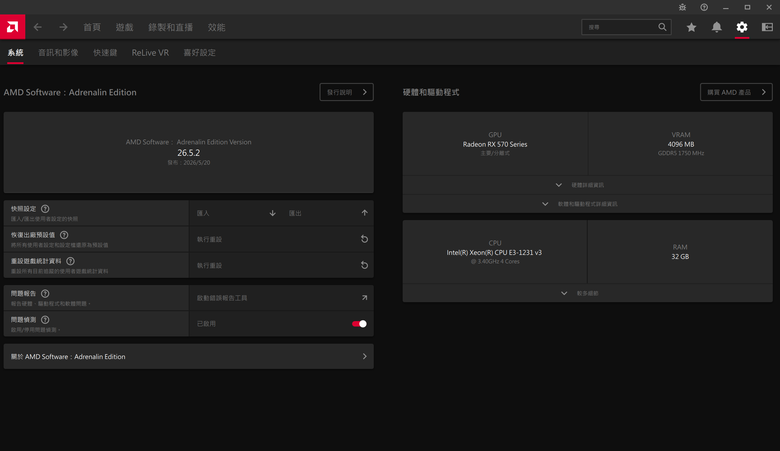The width and height of the screenshot is (780, 451).
Task: Open the 遊戲 gaming tab
Action: 124,27
